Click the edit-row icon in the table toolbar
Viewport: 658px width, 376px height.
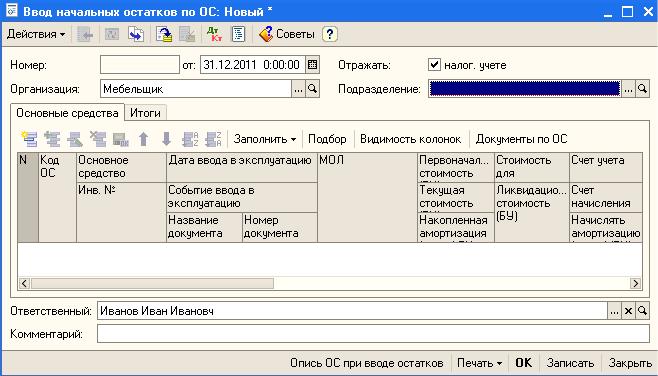(75, 139)
